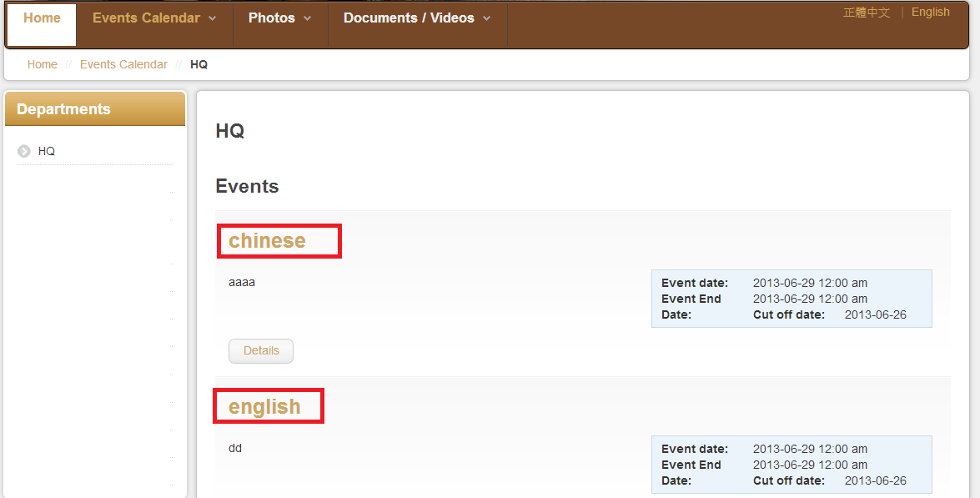Open the Photos menu item
Screen dimensions: 980x498
(271, 18)
